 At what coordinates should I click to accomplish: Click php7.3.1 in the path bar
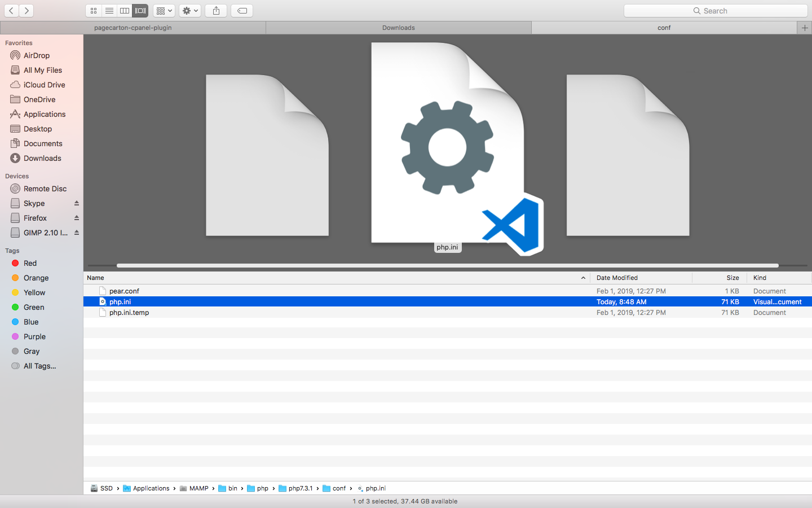click(x=295, y=488)
